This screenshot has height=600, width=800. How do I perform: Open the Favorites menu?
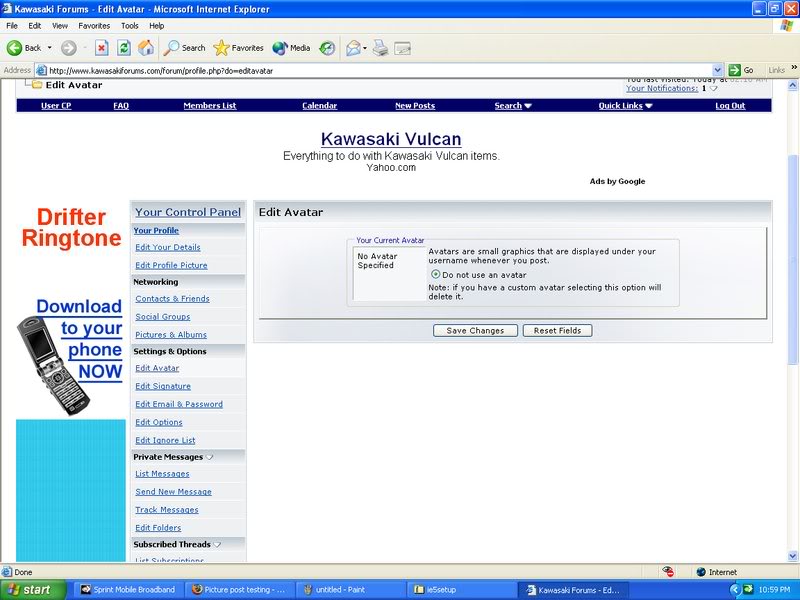click(94, 26)
